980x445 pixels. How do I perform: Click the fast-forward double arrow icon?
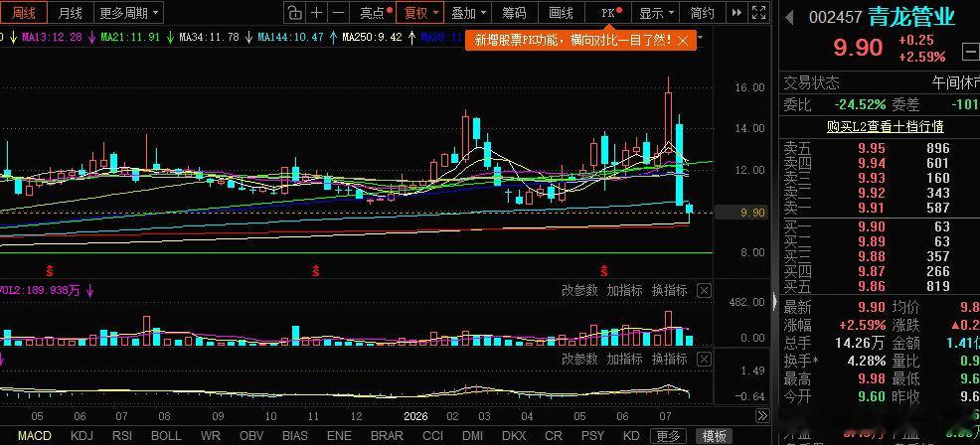point(737,13)
